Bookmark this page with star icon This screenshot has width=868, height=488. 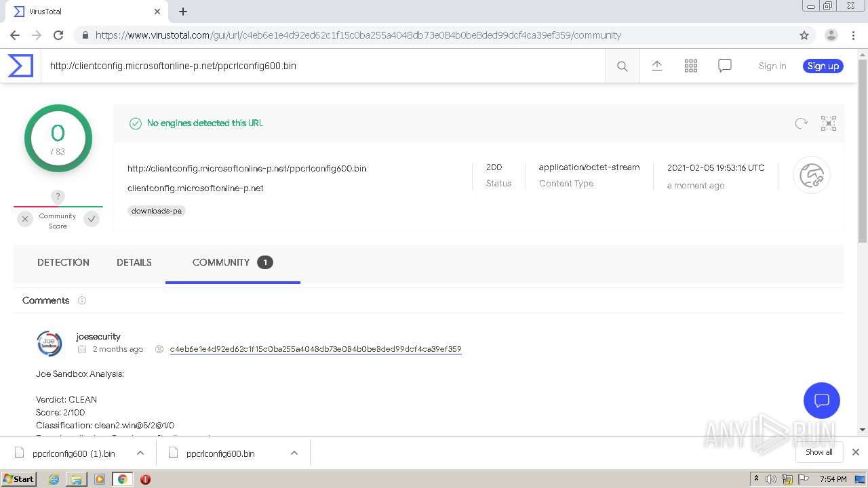tap(804, 35)
